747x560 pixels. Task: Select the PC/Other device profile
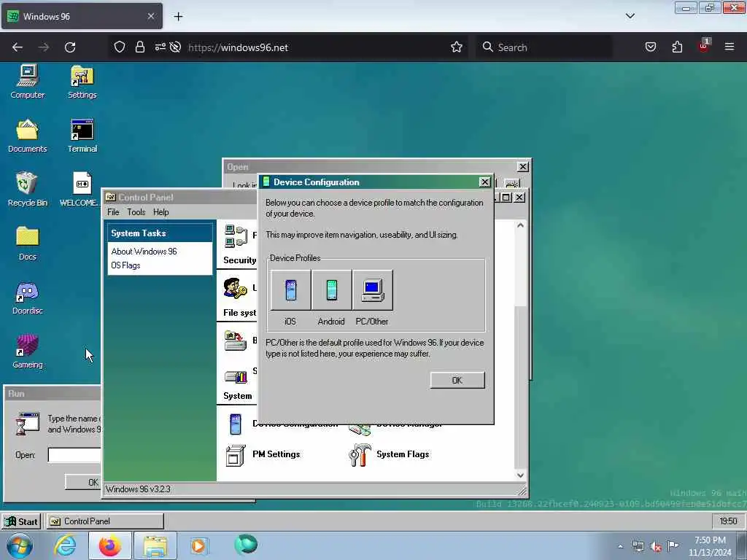pos(373,290)
